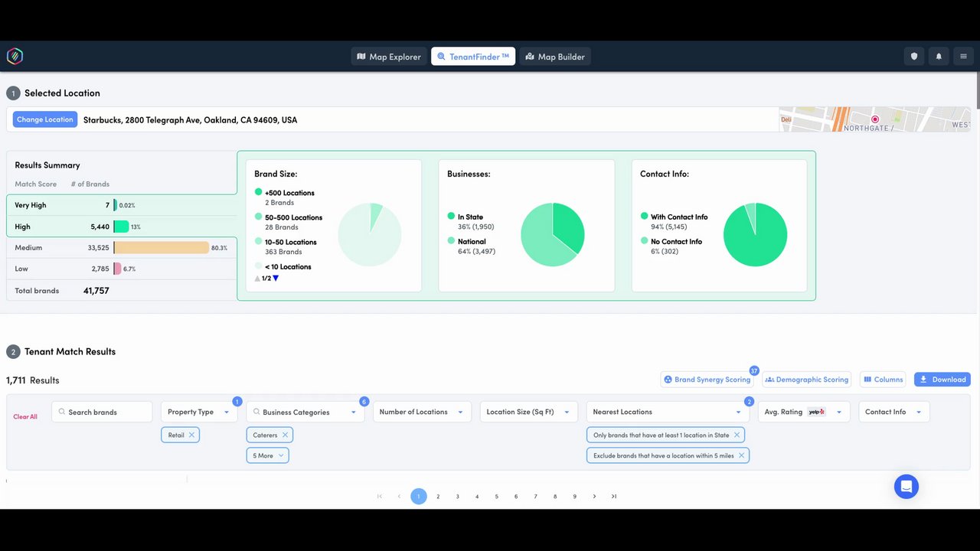Click the app logo icon in header
This screenshot has height=551, width=980.
15,56
